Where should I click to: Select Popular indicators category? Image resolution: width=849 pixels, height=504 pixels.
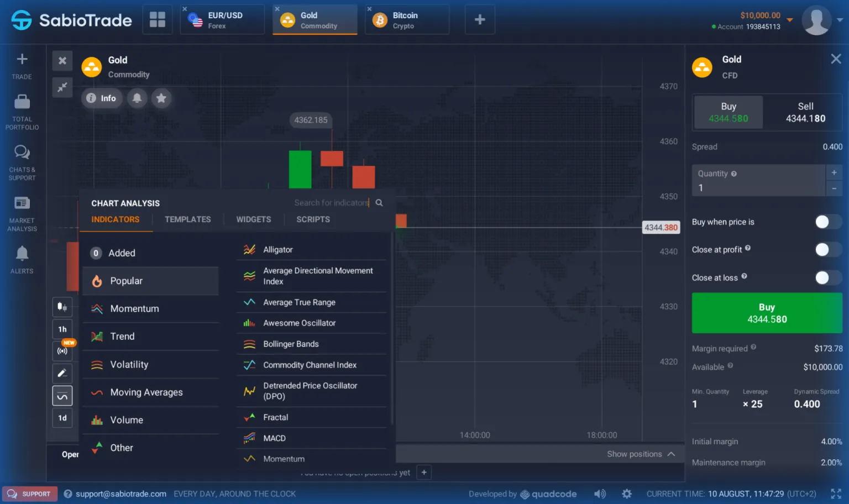tap(150, 281)
